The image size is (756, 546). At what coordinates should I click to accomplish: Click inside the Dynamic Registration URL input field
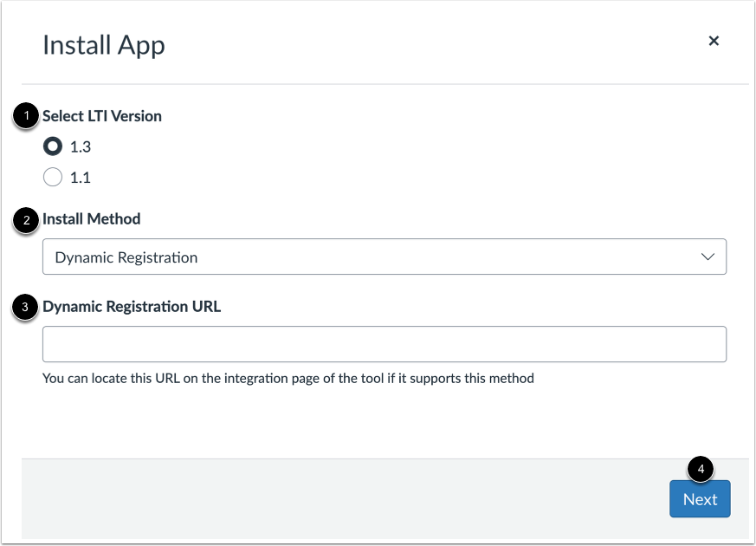[x=384, y=344]
